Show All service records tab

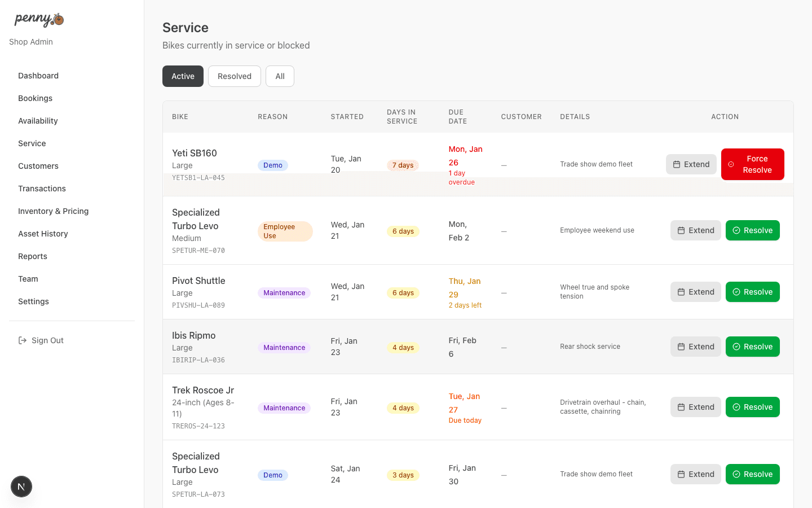point(280,76)
